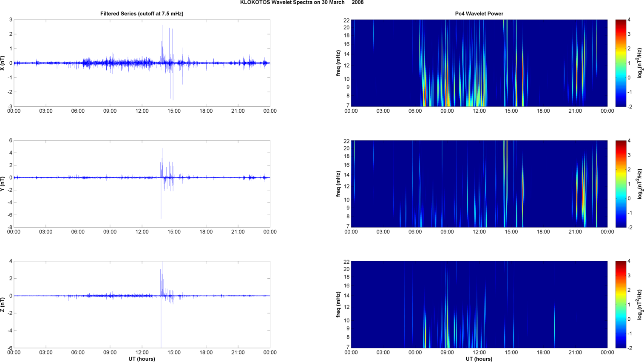Click the top wavelet spectrogram colorbar
Image resolution: width=644 pixels, height=362 pixels.
621,63
